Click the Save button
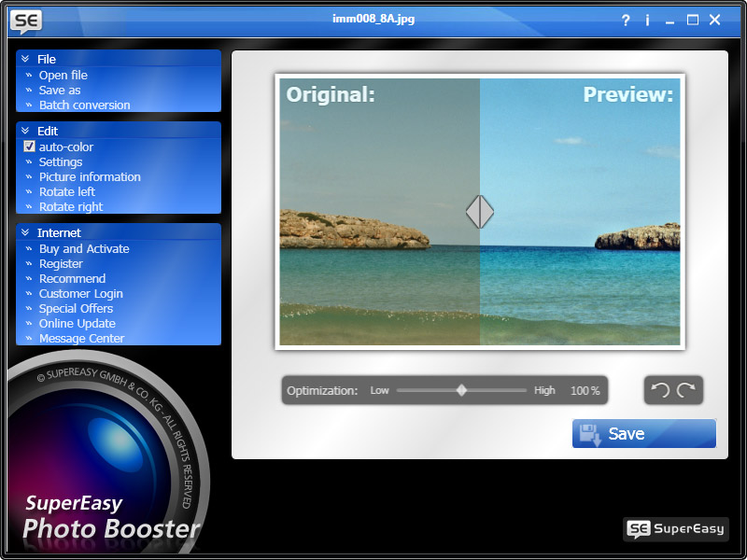747x560 pixels. point(643,433)
